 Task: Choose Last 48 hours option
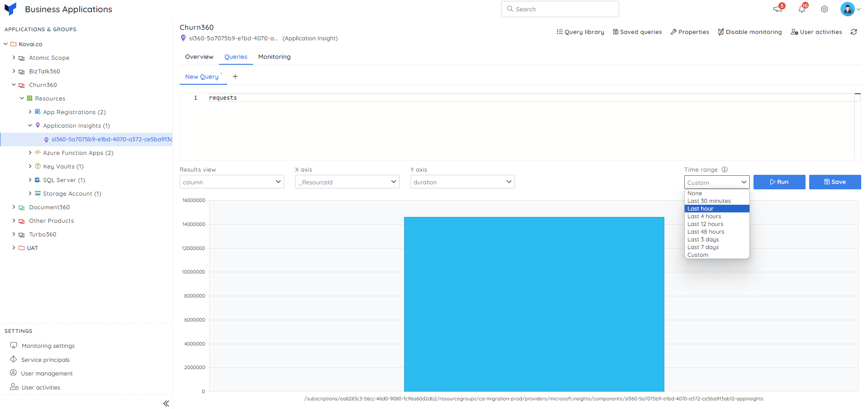[717, 232]
